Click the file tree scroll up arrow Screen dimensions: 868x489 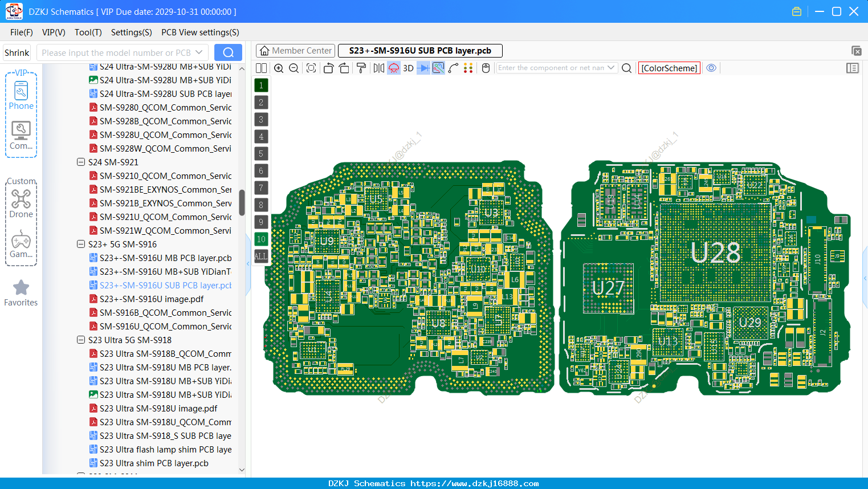[242, 68]
